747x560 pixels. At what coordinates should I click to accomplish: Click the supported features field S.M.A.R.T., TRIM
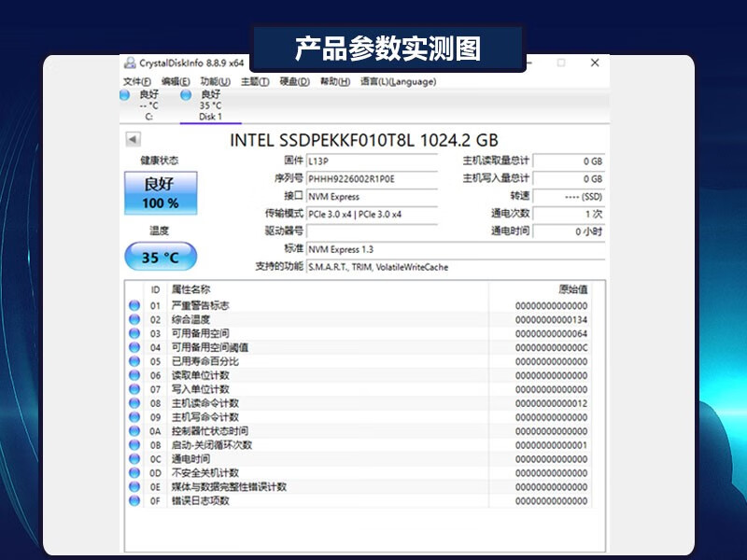coord(456,267)
